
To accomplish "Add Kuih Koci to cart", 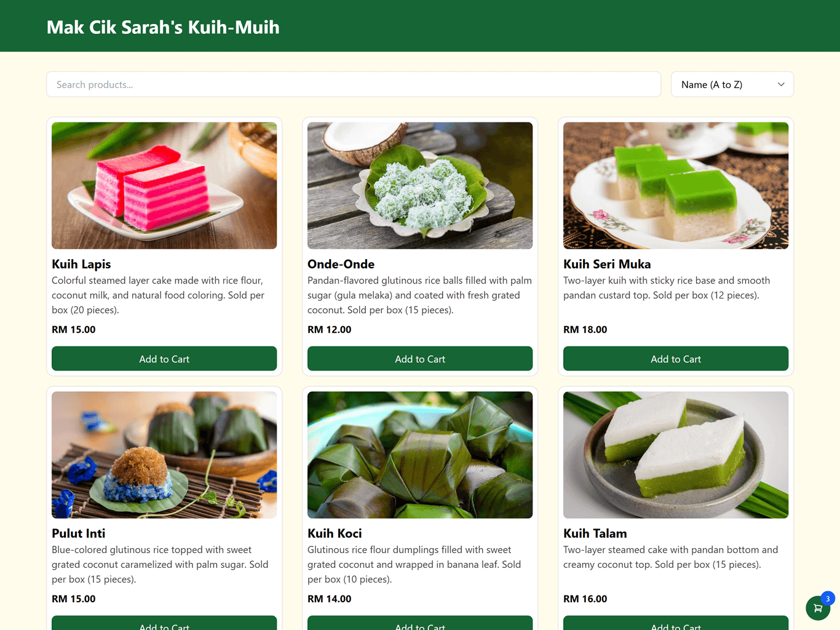I will (x=420, y=623).
